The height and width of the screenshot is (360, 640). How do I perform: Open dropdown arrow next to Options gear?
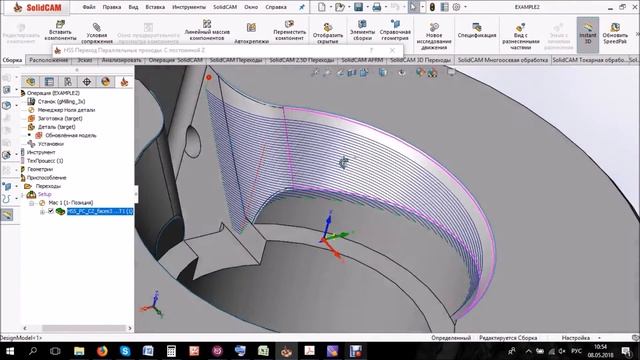pos(465,7)
